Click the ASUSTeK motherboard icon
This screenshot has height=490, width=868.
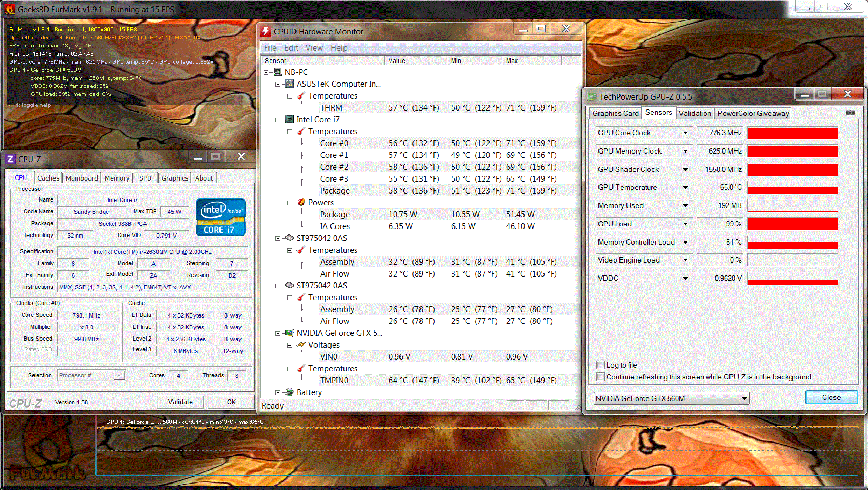pyautogui.click(x=290, y=84)
